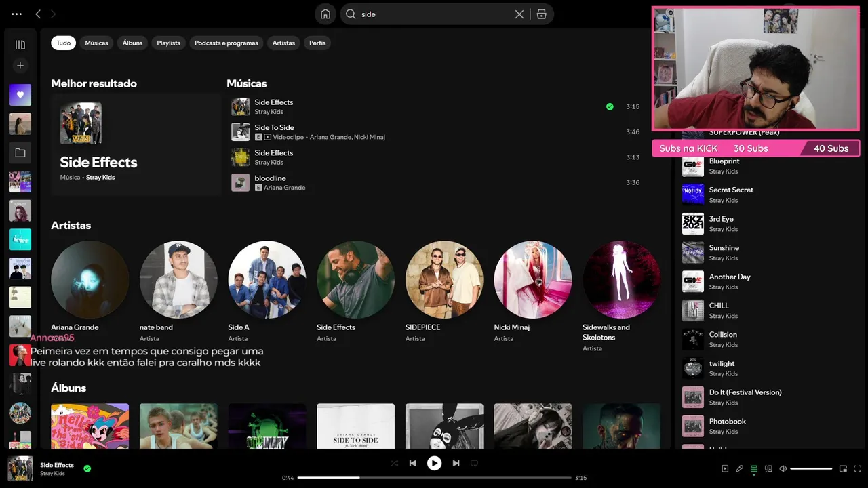
Task: Toggle the Queue panel icon
Action: click(754, 468)
